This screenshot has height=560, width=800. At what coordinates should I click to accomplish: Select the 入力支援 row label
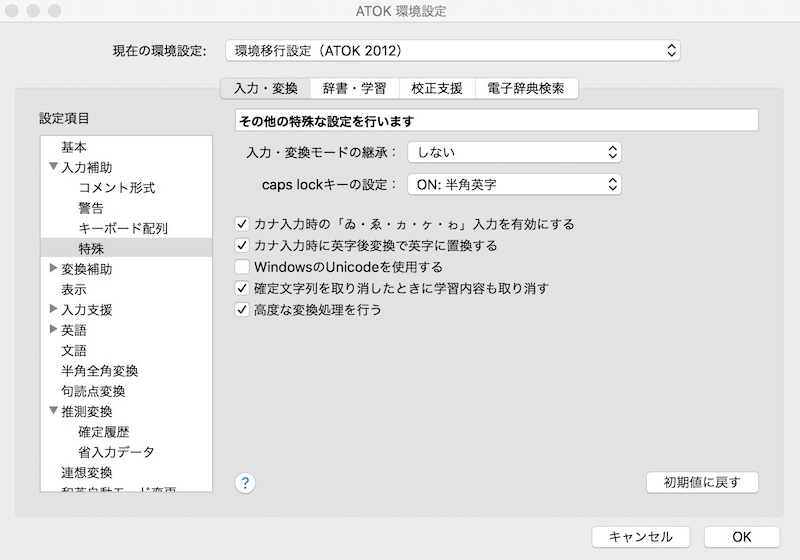(87, 310)
